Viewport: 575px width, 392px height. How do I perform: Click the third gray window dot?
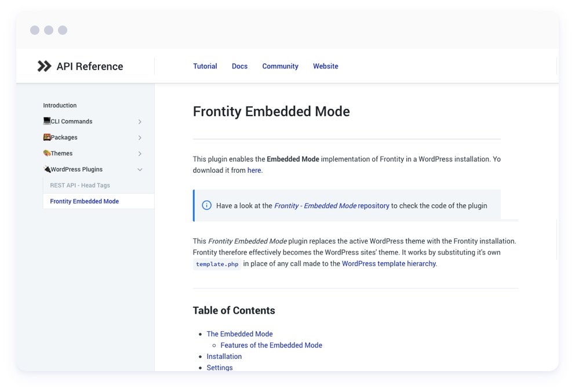[x=63, y=30]
